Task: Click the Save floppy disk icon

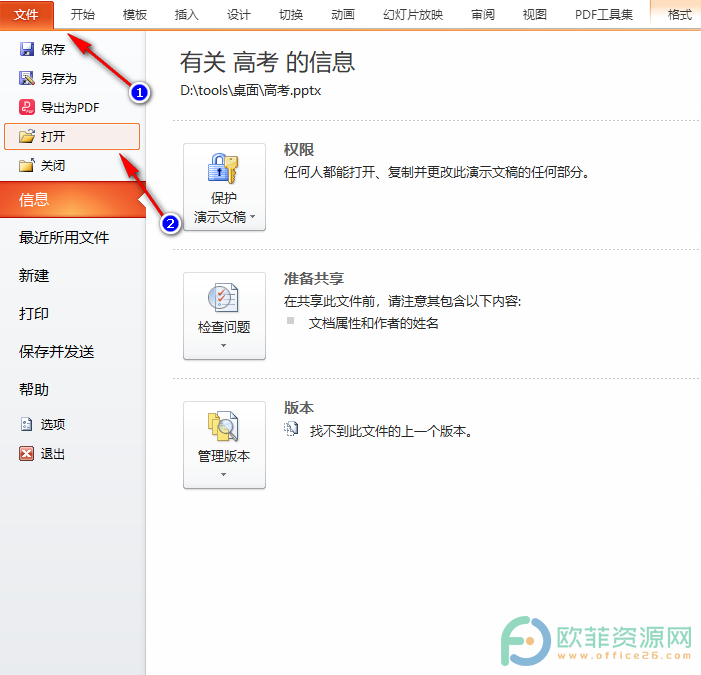Action: (x=27, y=49)
